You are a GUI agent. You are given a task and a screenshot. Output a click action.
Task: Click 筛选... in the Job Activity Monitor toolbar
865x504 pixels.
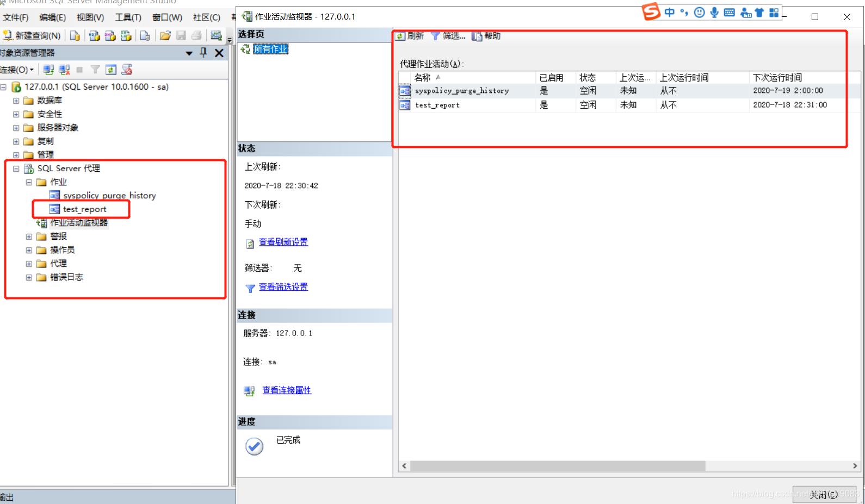click(x=448, y=36)
